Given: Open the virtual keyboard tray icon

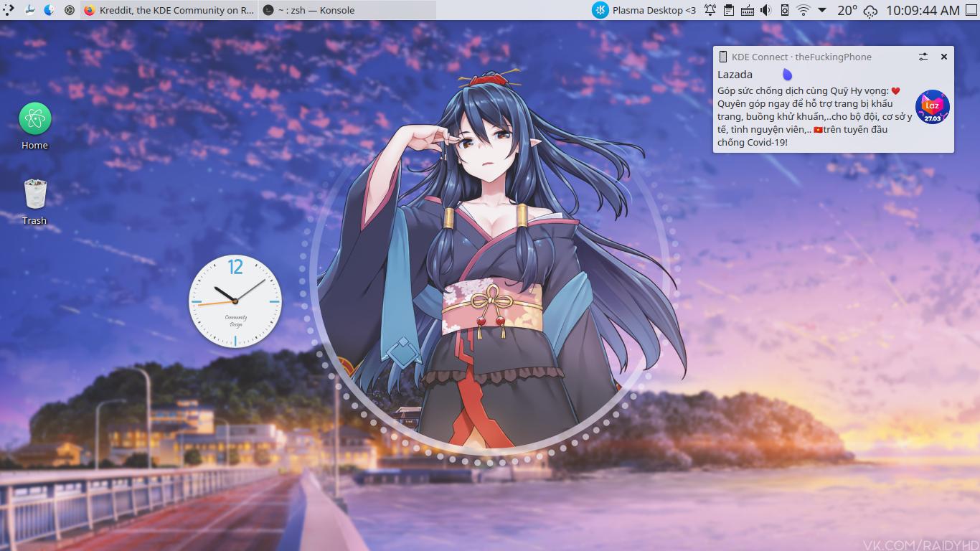Looking at the screenshot, I should [747, 10].
